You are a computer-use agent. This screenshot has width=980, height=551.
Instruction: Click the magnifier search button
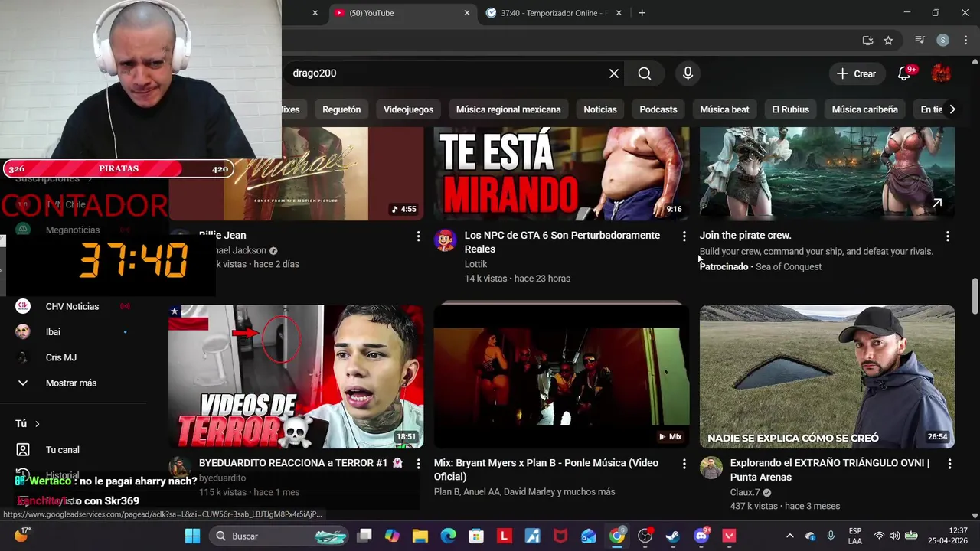(x=645, y=73)
